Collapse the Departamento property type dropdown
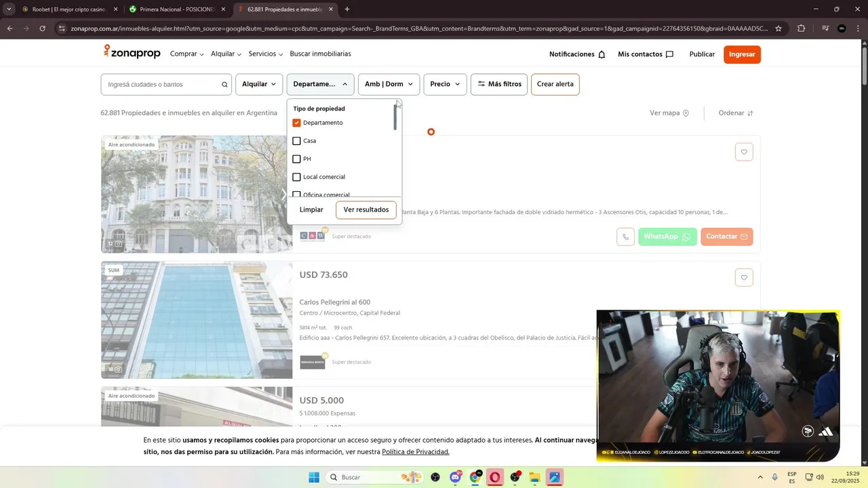Screen dimensions: 868x488 click(x=320, y=84)
